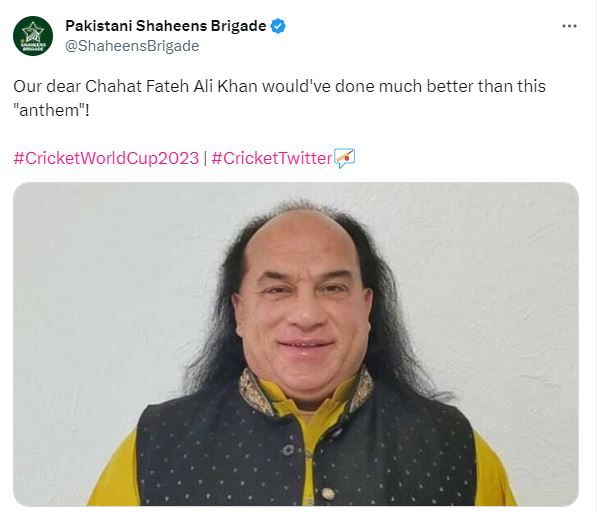Click the tweet text mentioning Chahat Fateh Ali Khan
This screenshot has height=512, width=597.
click(x=279, y=98)
